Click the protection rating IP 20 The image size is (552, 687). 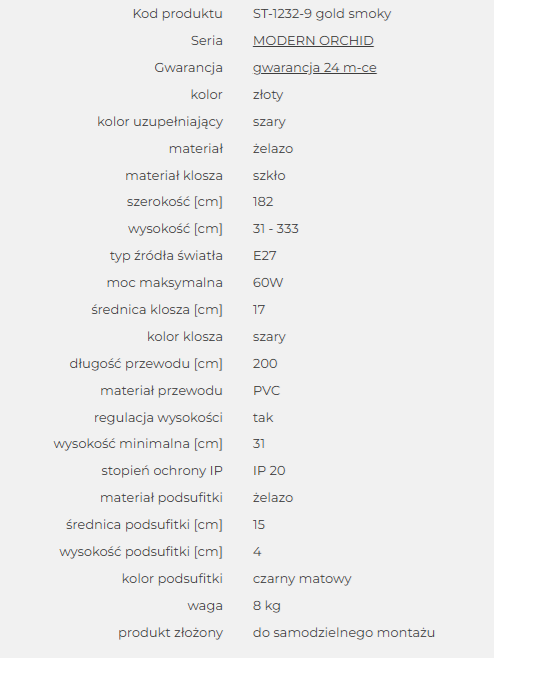269,471
